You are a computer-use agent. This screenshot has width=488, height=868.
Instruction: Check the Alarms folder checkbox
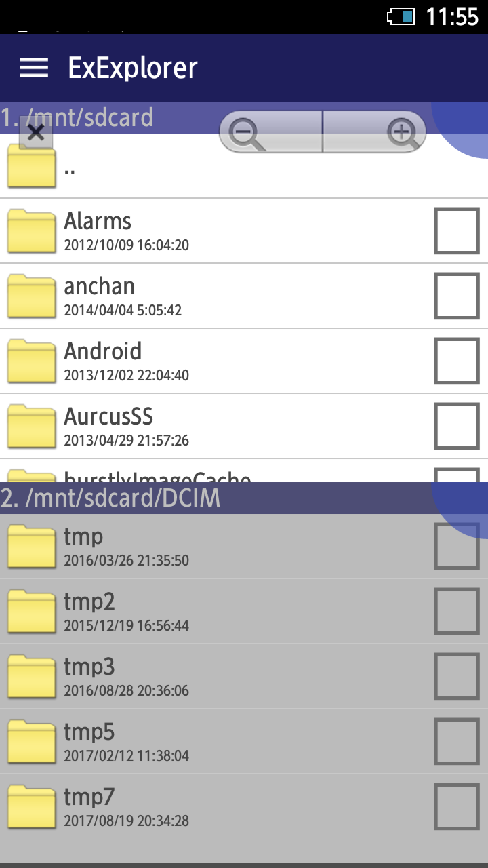click(457, 231)
